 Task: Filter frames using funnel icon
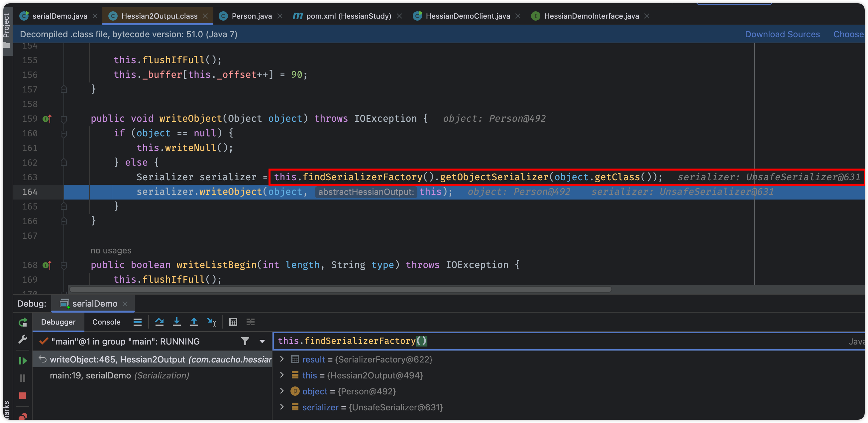click(245, 342)
